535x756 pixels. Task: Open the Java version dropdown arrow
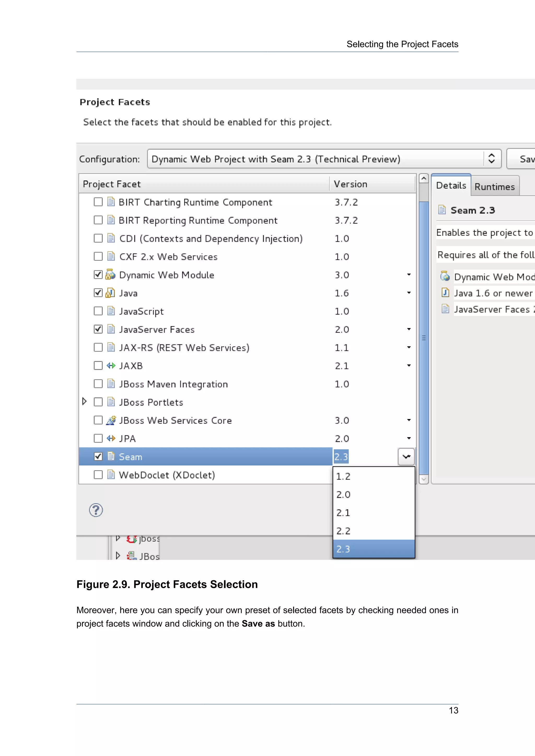pos(409,292)
